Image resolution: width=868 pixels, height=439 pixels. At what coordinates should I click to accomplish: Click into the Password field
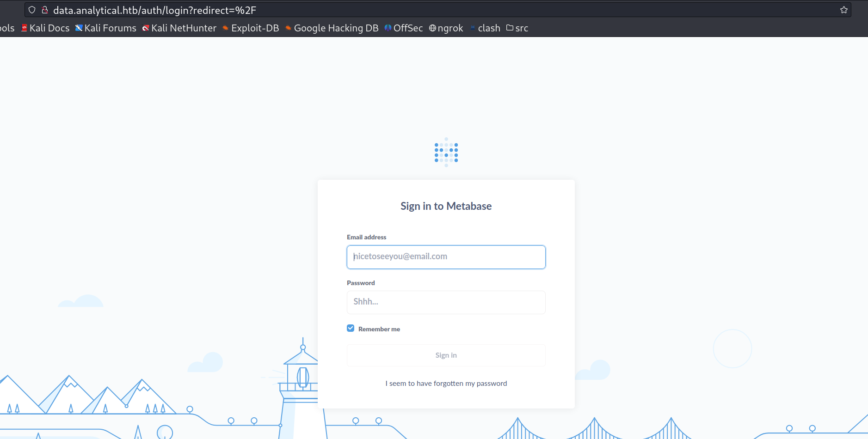coord(446,302)
